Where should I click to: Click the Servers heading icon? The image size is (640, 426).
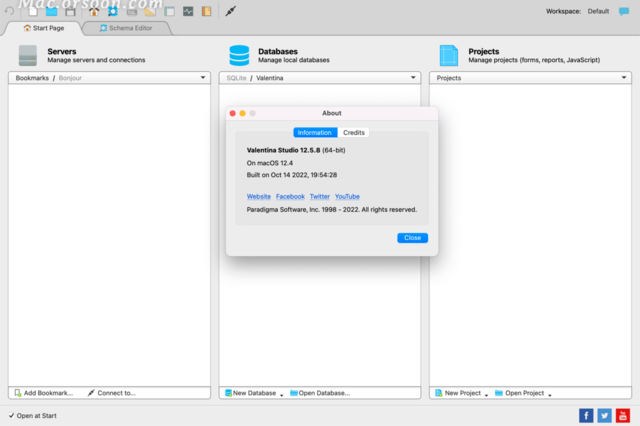28,55
